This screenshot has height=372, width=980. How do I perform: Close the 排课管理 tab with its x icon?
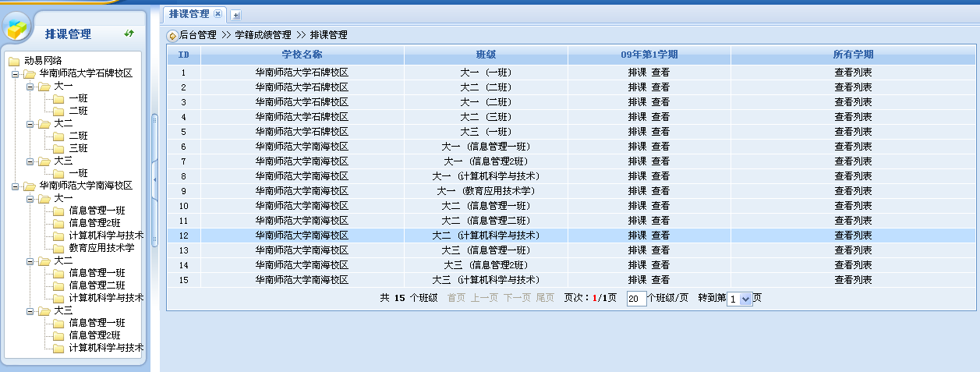218,14
